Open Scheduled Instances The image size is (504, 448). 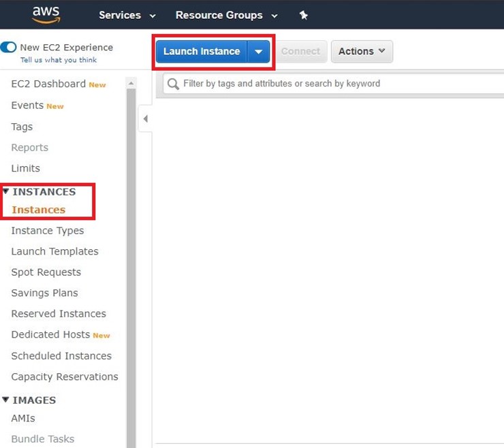coord(61,356)
